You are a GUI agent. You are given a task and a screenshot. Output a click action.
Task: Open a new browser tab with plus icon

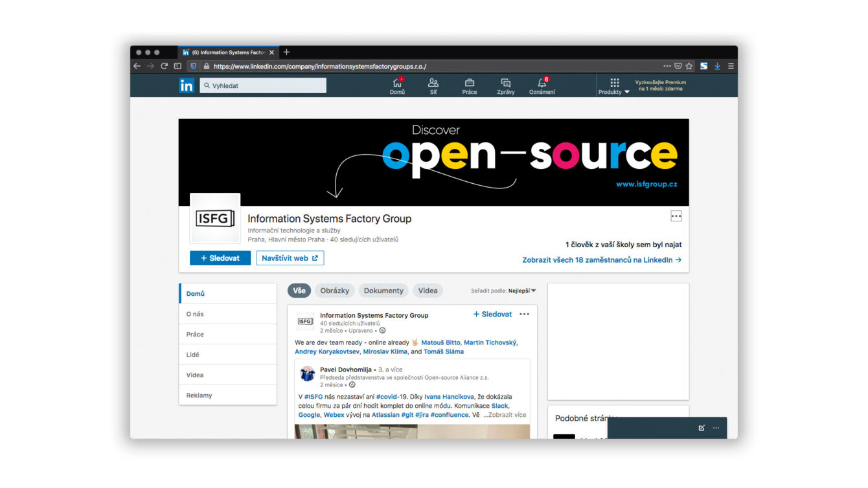coord(287,52)
